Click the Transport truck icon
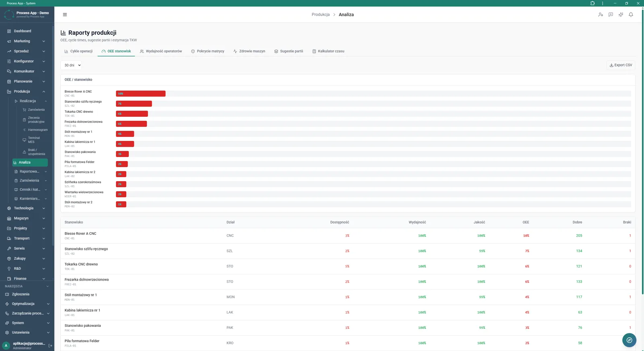Image resolution: width=644 pixels, height=351 pixels. 9,238
